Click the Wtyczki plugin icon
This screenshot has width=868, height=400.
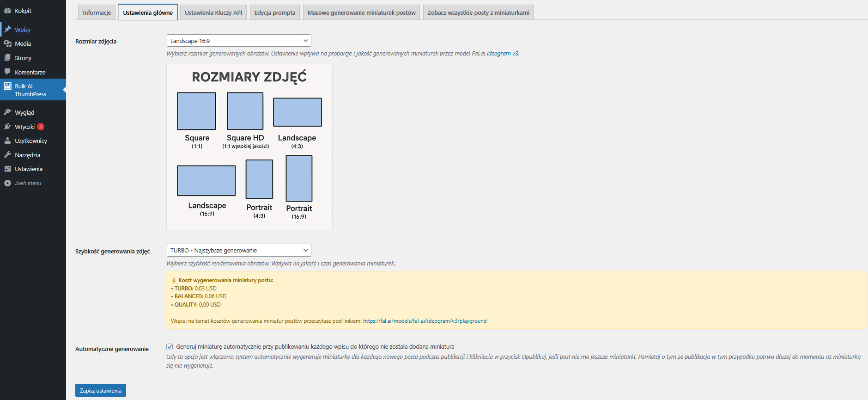7,127
